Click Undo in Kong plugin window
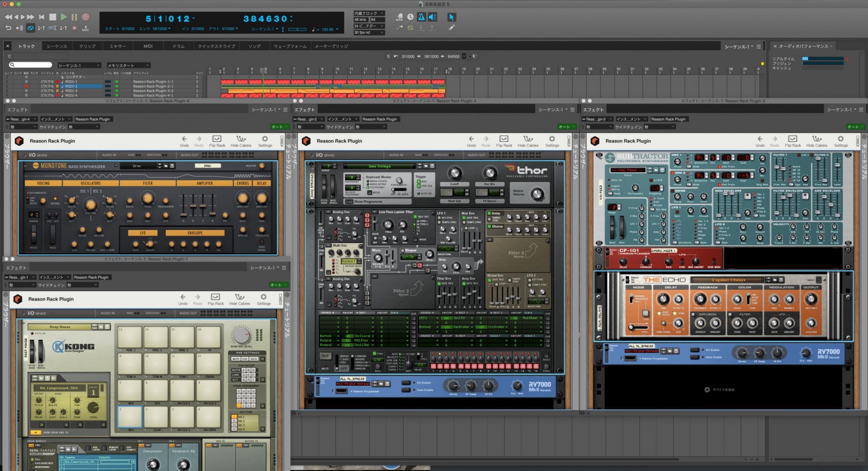Viewport: 868px width, 471px height. click(x=183, y=299)
